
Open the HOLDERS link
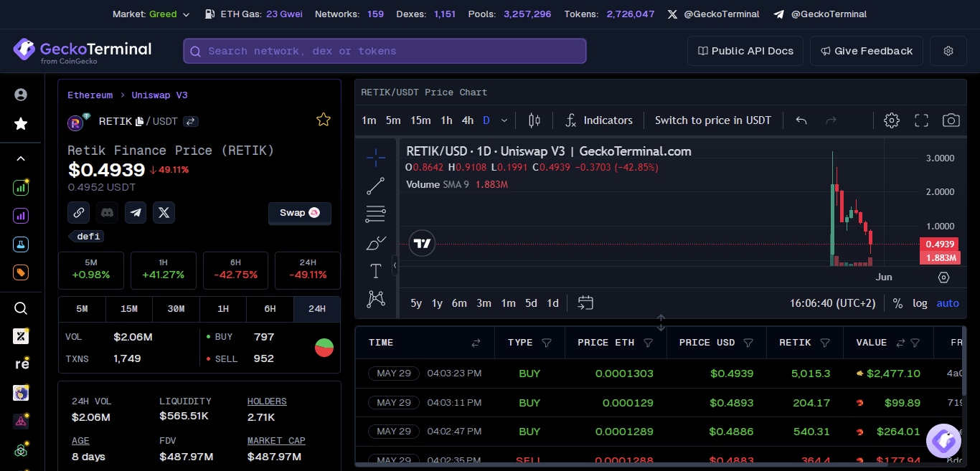(267, 401)
